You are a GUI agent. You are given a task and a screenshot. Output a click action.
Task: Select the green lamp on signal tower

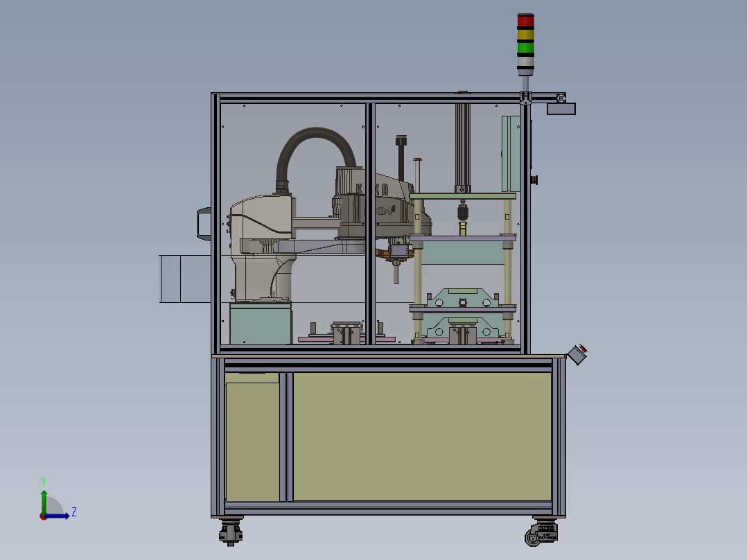coord(525,48)
